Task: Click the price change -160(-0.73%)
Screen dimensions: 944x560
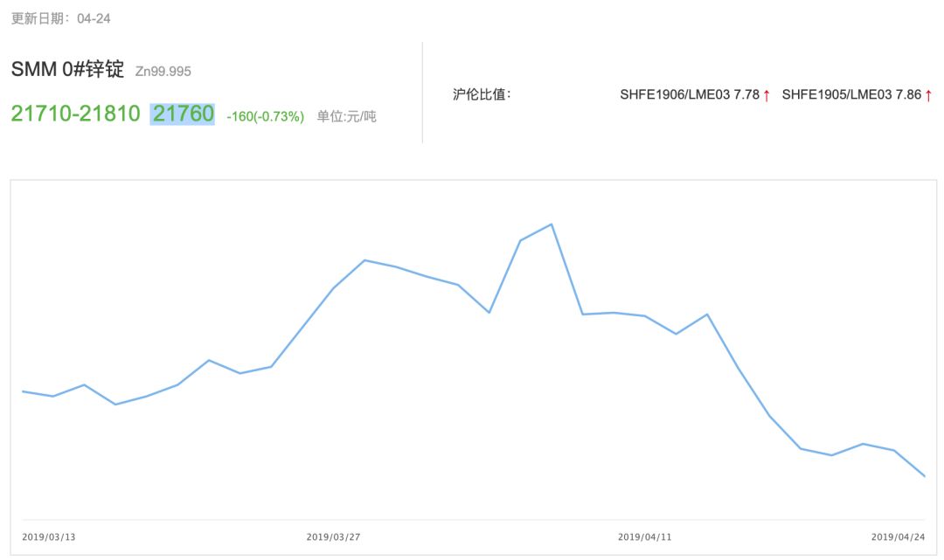Action: pyautogui.click(x=265, y=116)
